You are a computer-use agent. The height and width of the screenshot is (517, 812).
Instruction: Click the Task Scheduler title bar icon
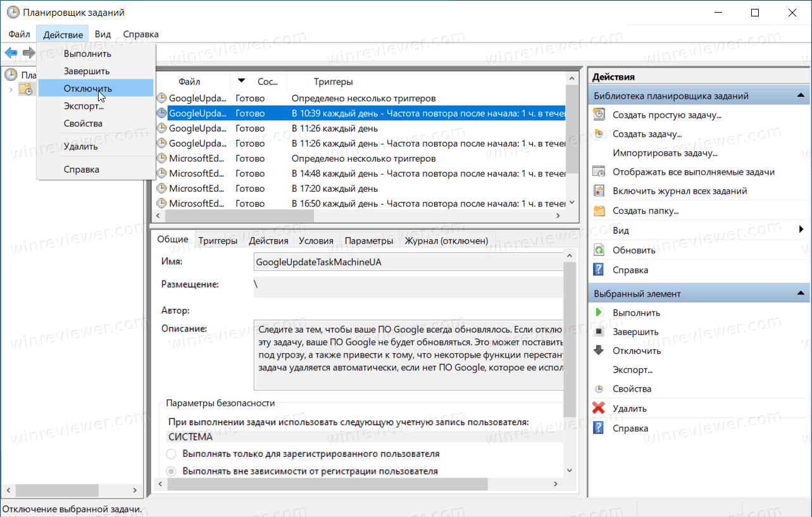[13, 12]
